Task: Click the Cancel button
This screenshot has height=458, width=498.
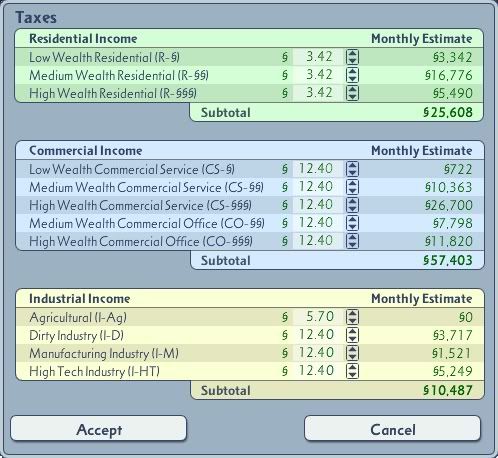Action: coord(393,429)
